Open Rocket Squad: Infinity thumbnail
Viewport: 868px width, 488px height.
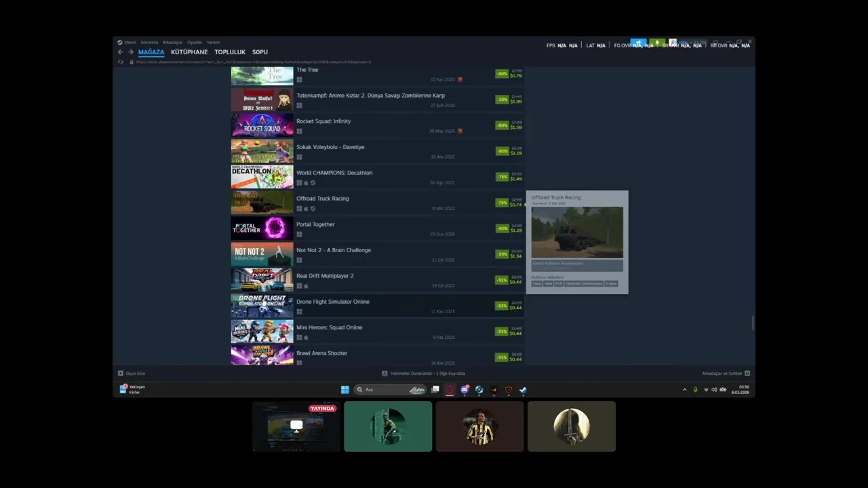[x=262, y=125]
